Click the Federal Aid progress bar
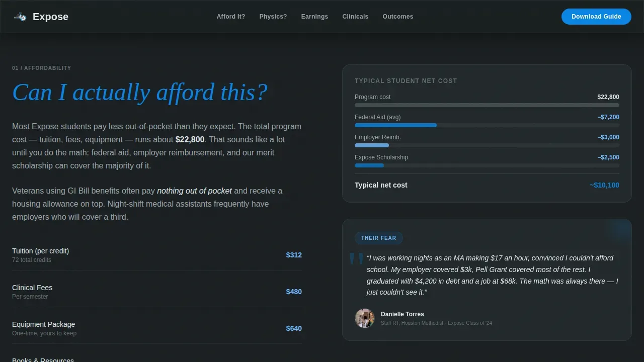Screen dimensions: 644x362 pyautogui.click(x=487, y=125)
